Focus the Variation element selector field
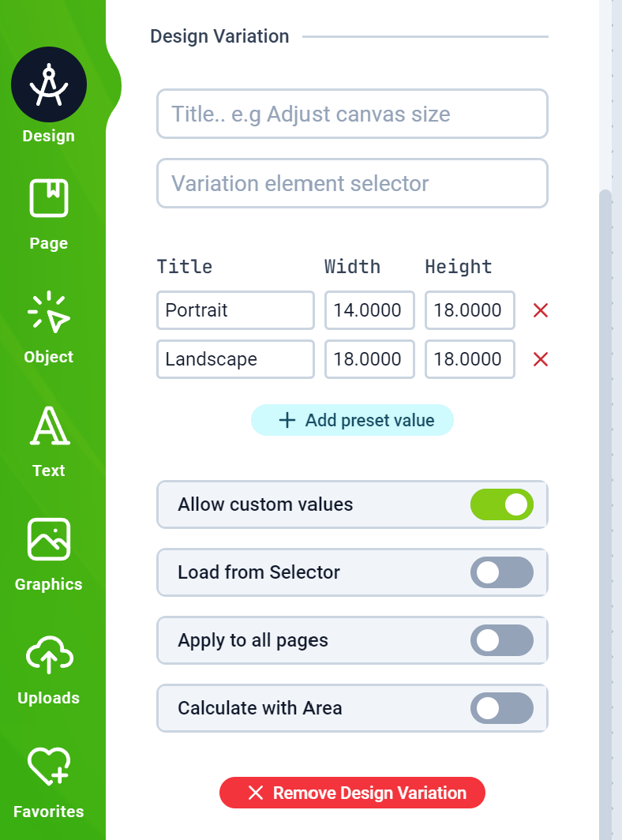This screenshot has width=622, height=840. click(x=353, y=183)
